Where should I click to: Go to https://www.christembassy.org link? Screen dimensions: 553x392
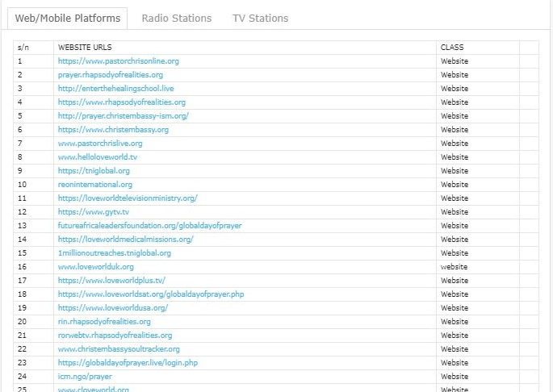tap(113, 130)
